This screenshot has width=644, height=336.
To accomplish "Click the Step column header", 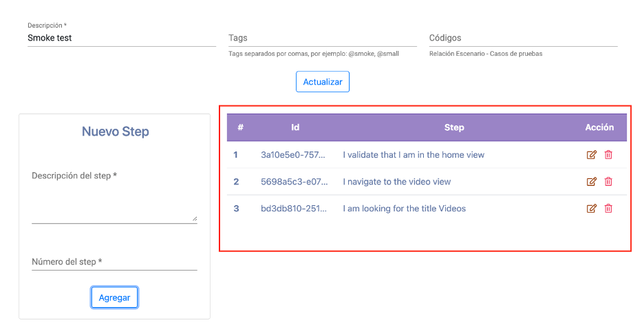I will (454, 127).
